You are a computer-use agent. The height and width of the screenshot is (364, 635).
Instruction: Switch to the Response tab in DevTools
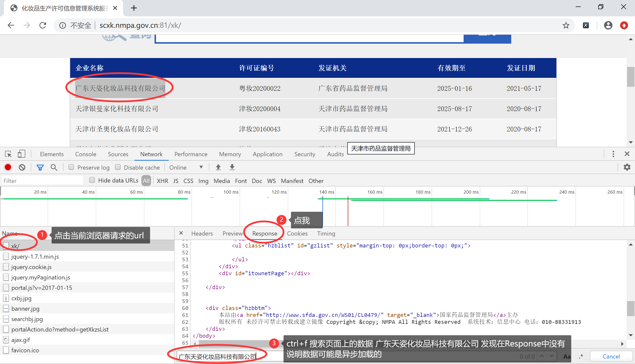point(264,233)
